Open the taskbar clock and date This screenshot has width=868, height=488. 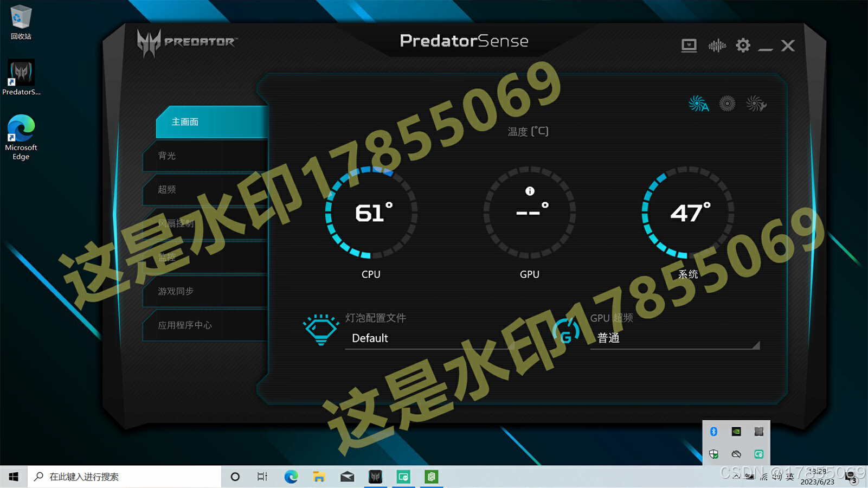(818, 477)
